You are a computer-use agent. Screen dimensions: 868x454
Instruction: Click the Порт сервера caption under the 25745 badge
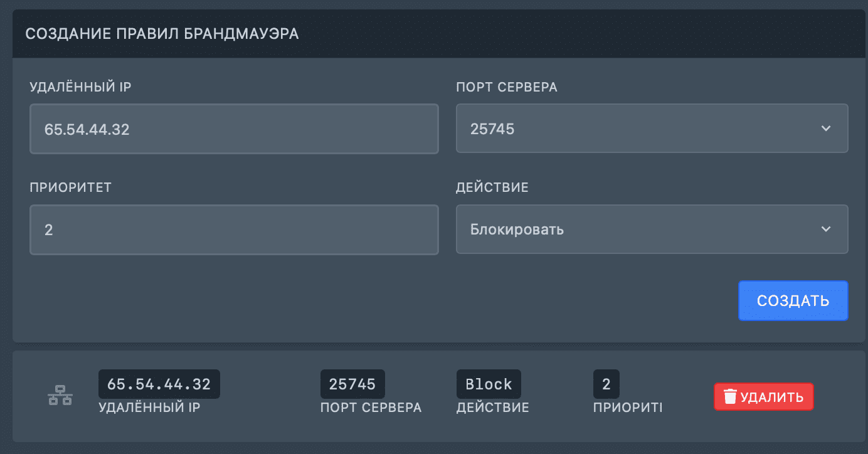(x=371, y=408)
